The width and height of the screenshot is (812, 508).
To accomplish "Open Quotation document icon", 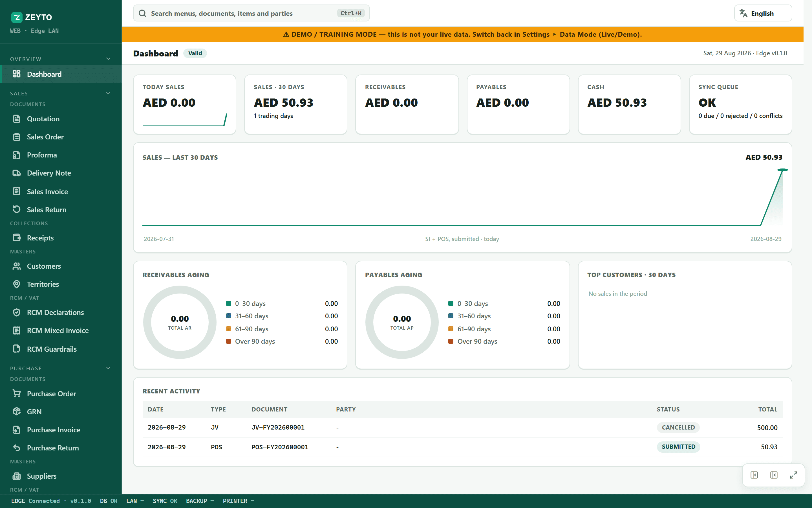I will pos(16,119).
